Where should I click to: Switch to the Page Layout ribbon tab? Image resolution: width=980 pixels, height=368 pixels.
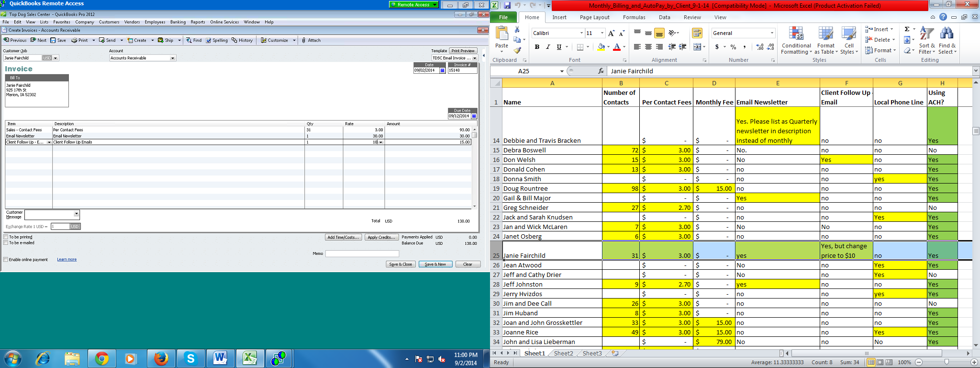594,17
